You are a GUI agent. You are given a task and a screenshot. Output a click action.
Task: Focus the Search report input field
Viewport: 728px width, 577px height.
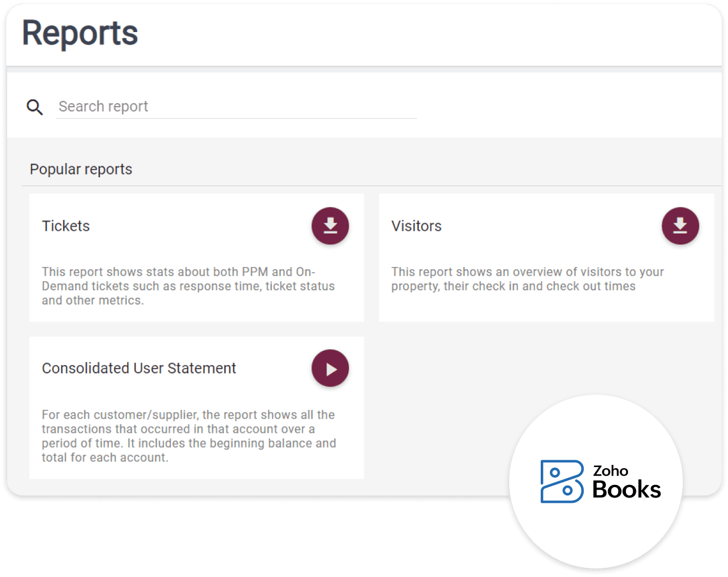(236, 107)
